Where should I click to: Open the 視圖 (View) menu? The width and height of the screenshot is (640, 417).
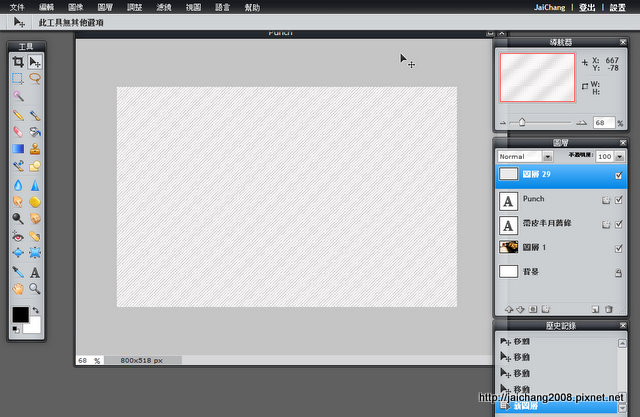193,7
